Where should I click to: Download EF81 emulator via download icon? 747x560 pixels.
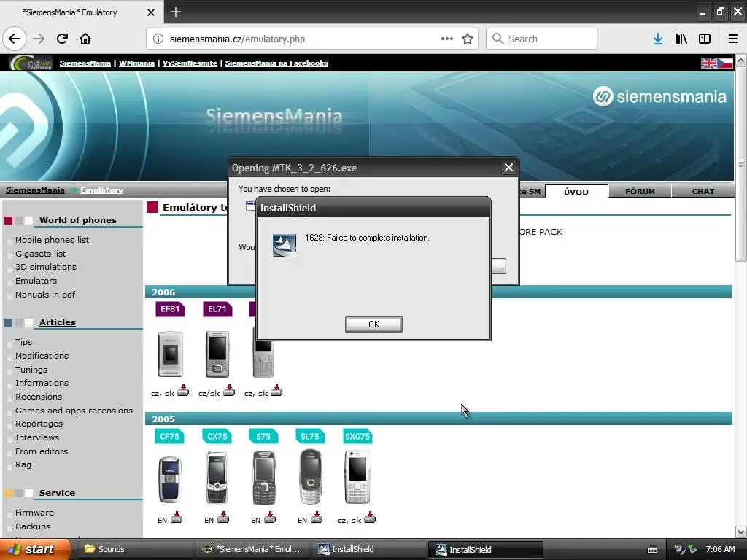coord(183,391)
